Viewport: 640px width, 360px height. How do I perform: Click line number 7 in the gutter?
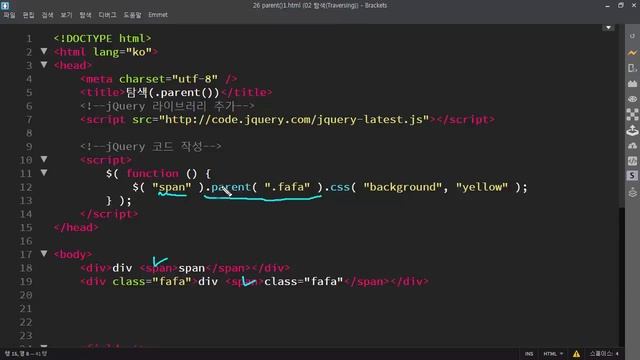pyautogui.click(x=29, y=120)
